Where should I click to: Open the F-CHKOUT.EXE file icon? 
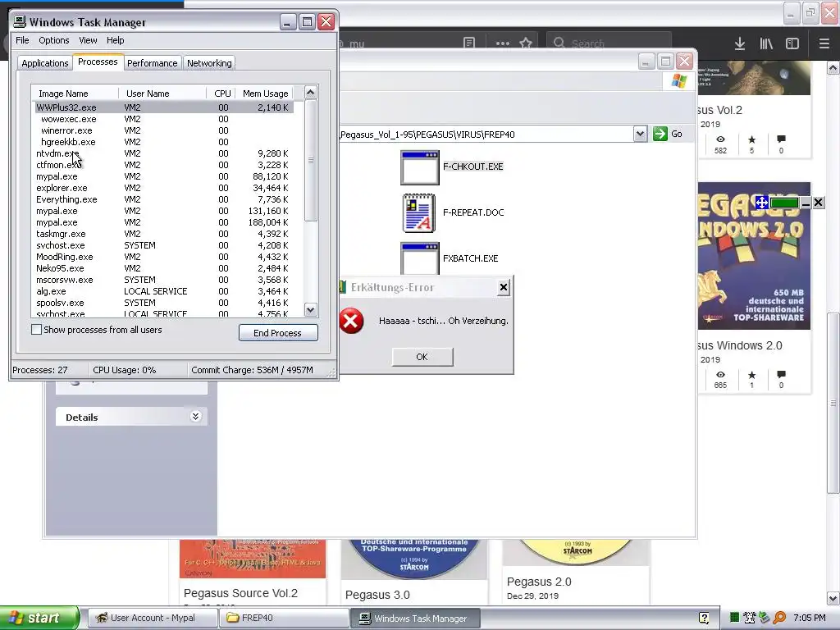tap(420, 167)
